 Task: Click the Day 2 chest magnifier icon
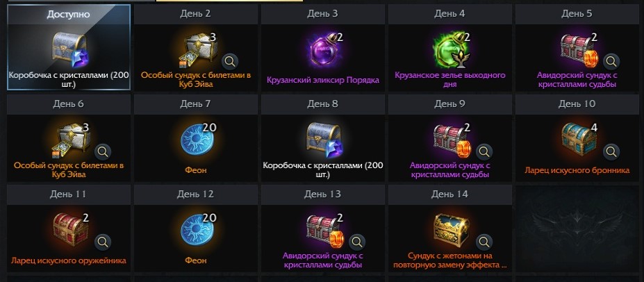point(230,62)
